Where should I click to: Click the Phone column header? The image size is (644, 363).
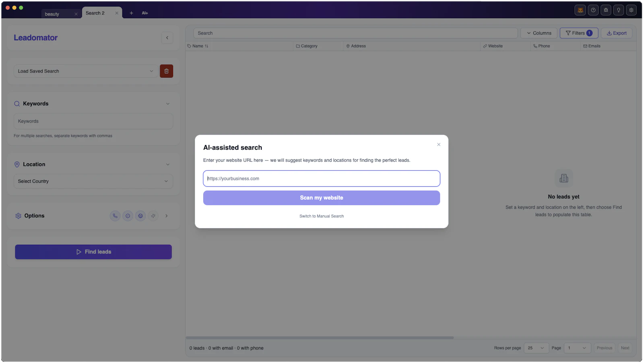[542, 46]
